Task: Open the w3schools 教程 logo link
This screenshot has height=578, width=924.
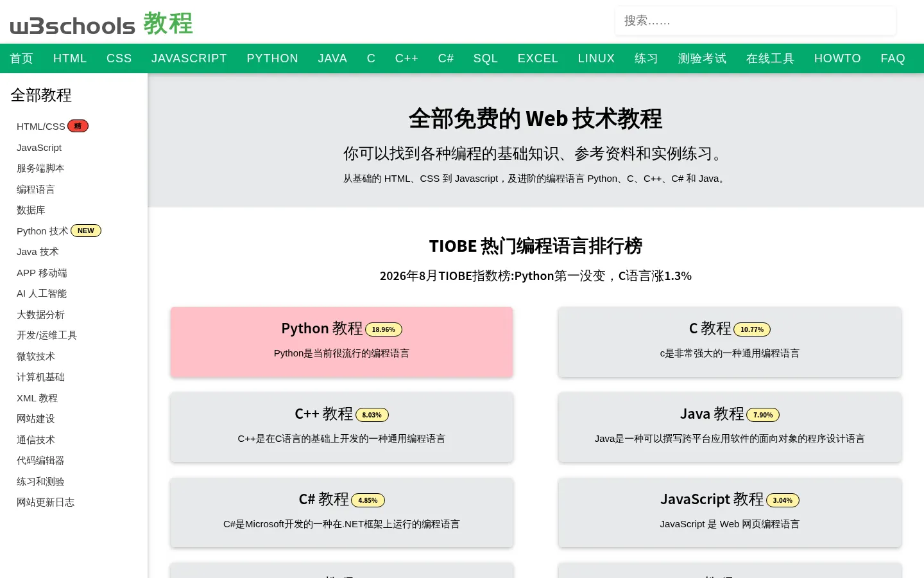Action: [101, 24]
